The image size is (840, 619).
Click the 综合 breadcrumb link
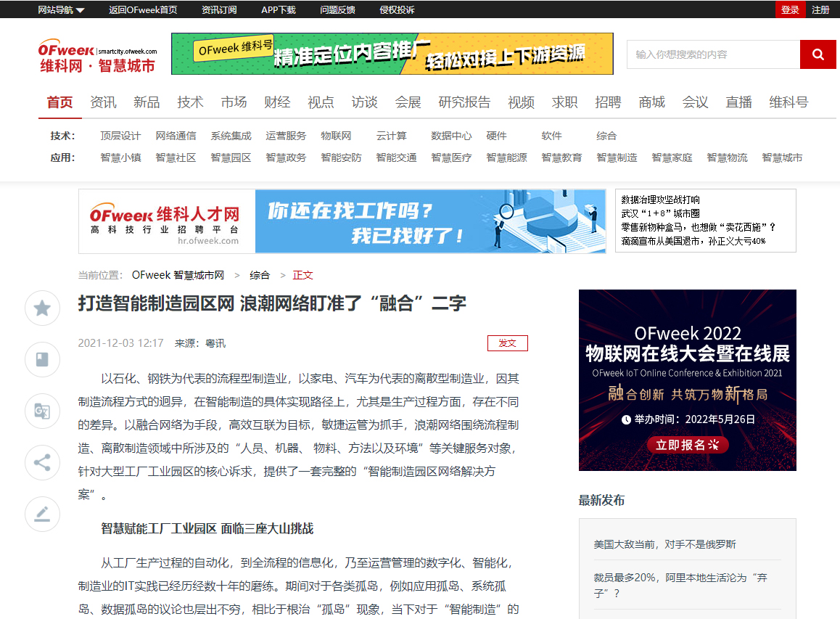[x=260, y=275]
